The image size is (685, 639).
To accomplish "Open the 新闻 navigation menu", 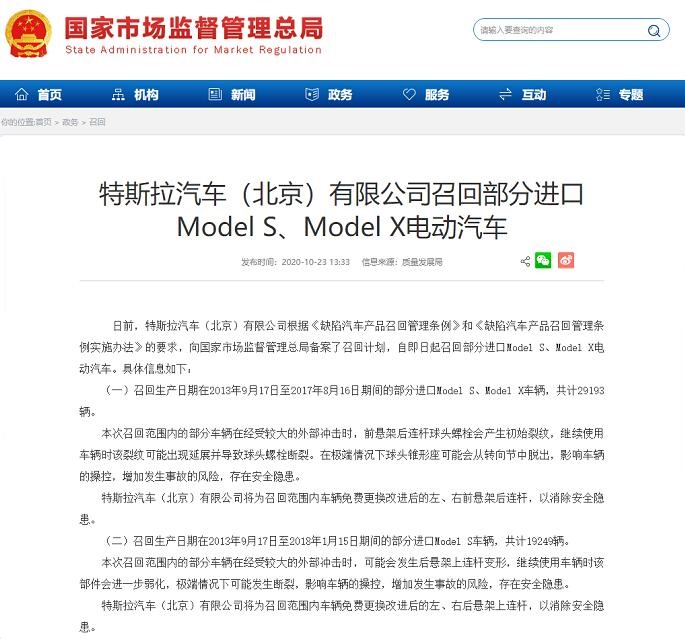I will tap(232, 94).
